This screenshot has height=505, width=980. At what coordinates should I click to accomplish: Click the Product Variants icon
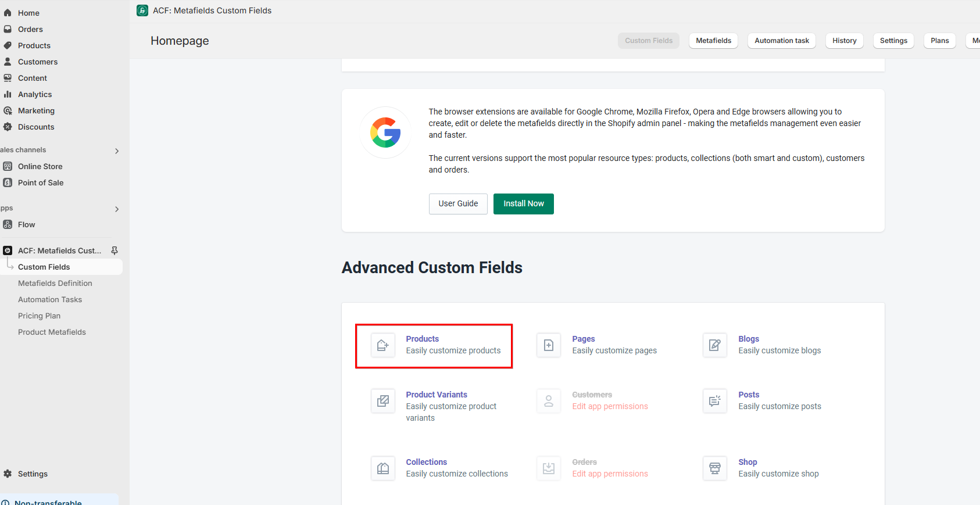point(383,401)
